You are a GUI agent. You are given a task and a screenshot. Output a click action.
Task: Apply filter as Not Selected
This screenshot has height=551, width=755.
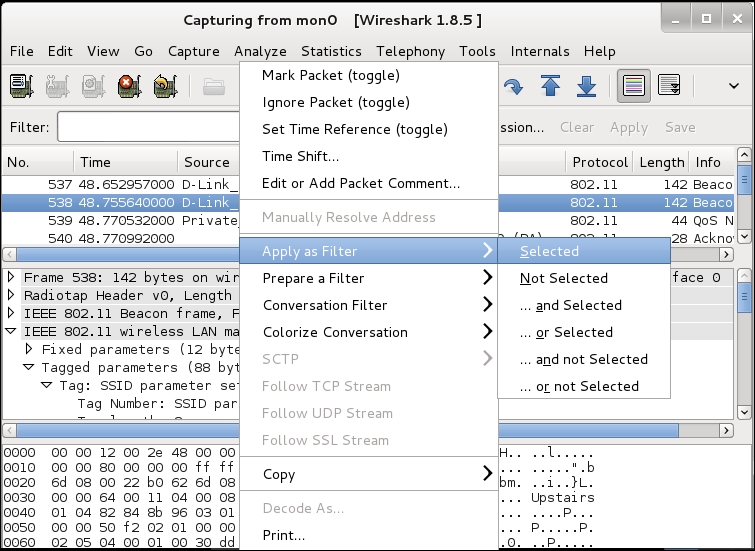(x=584, y=278)
